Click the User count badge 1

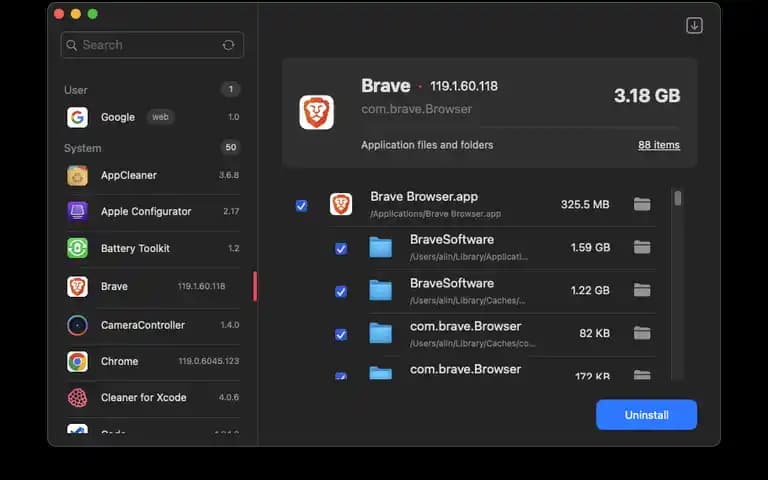point(231,89)
